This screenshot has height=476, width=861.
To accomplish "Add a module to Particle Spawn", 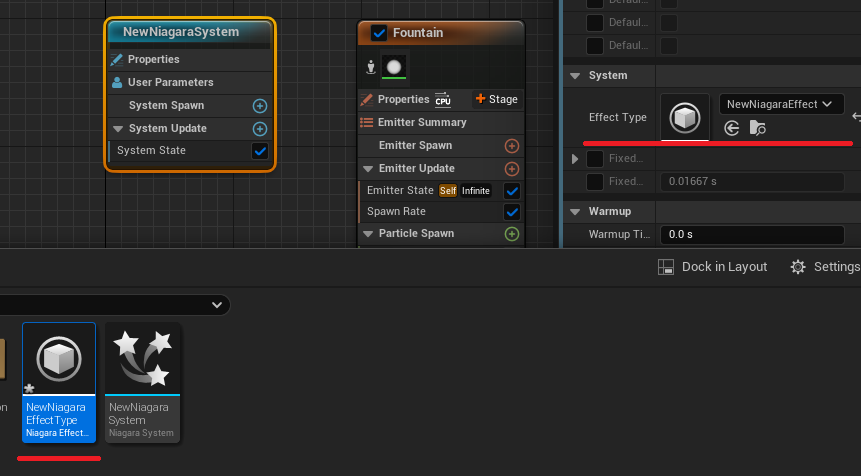I will 512,234.
